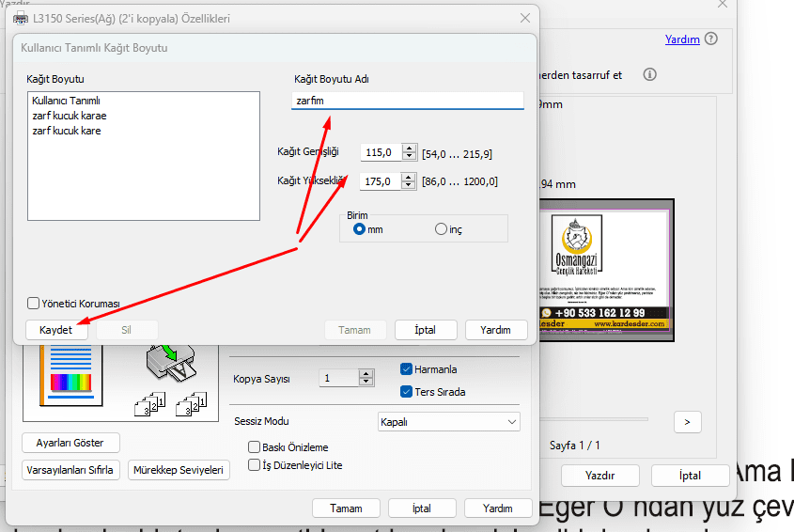Click the second collated pages icon
Viewport: 794px width, 532px height.
192,404
